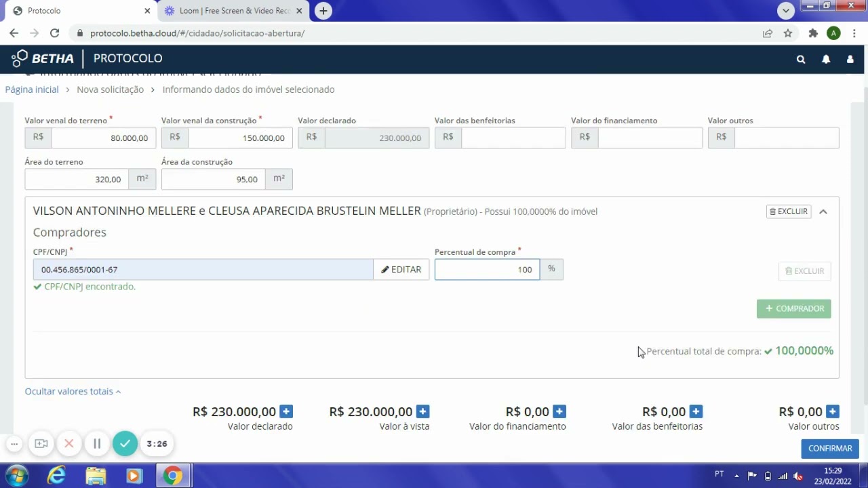Go back in Chrome
Screen dimensions: 868x488
click(x=14, y=33)
